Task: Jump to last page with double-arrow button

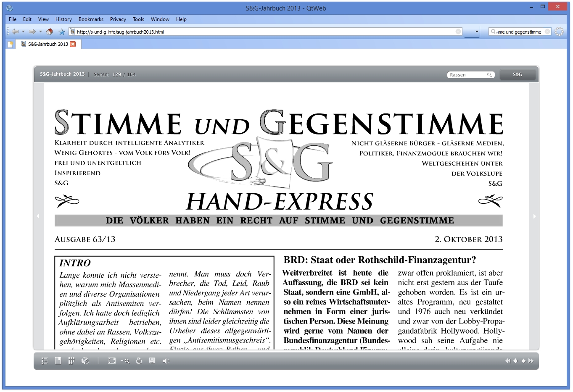Action: [531, 361]
